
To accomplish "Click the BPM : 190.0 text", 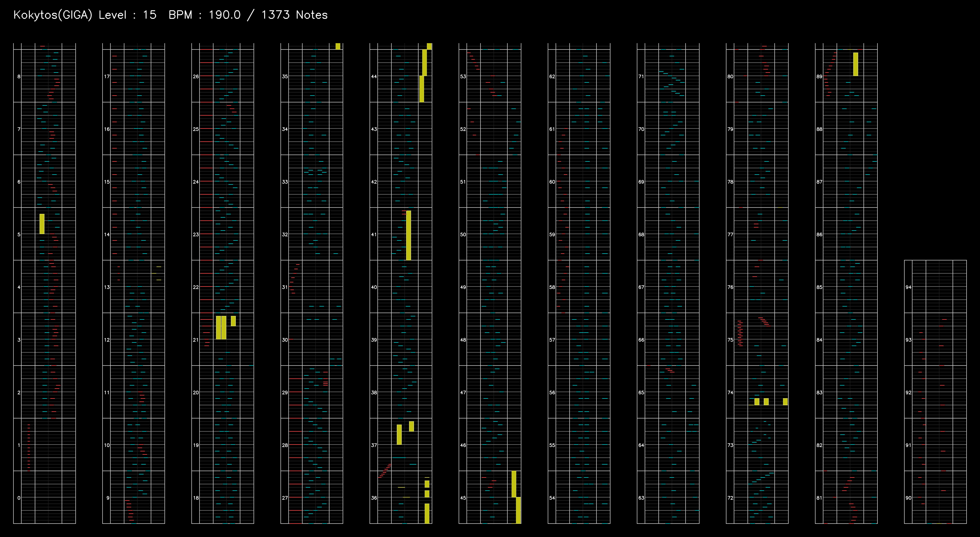I will coord(204,15).
